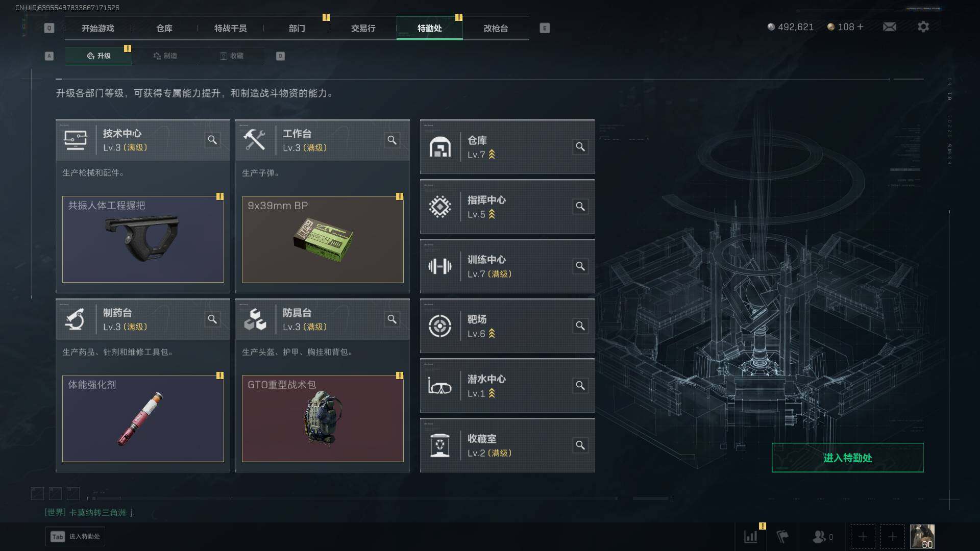Viewport: 980px width, 551px height.
Task: Click Tab 进入特勤处 hint button
Action: click(x=75, y=537)
